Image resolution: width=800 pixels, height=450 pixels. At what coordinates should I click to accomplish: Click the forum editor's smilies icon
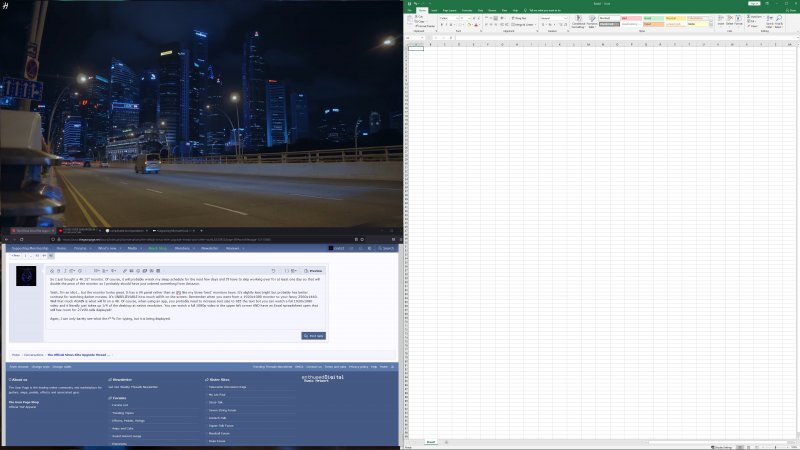(x=138, y=271)
